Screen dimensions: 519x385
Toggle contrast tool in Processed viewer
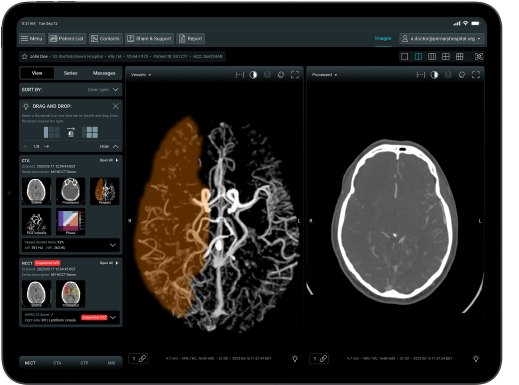coord(434,75)
